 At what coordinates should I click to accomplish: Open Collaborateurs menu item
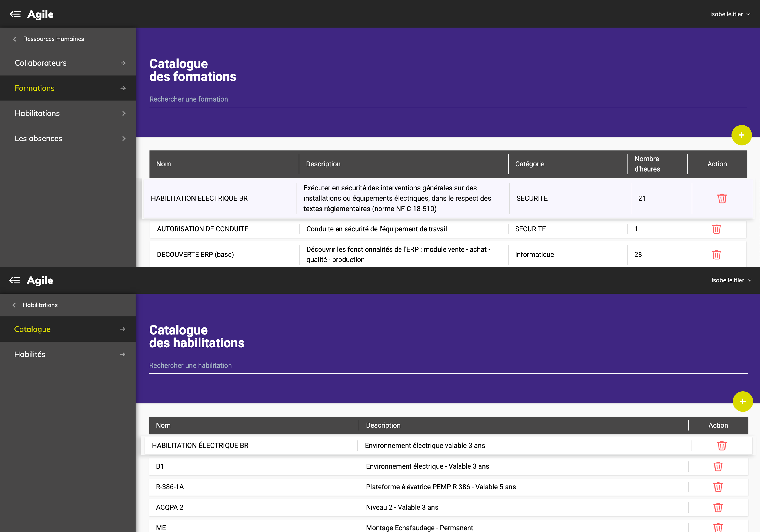(68, 63)
